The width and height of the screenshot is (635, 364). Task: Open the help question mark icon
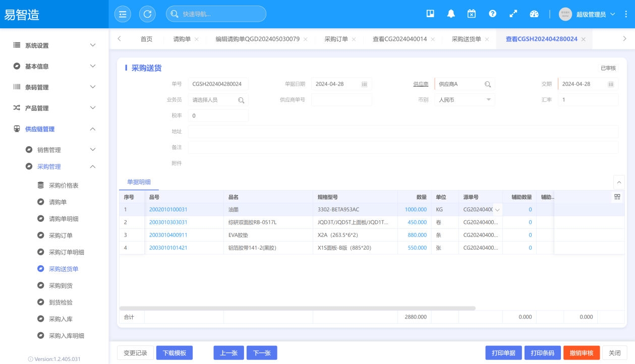tap(492, 14)
